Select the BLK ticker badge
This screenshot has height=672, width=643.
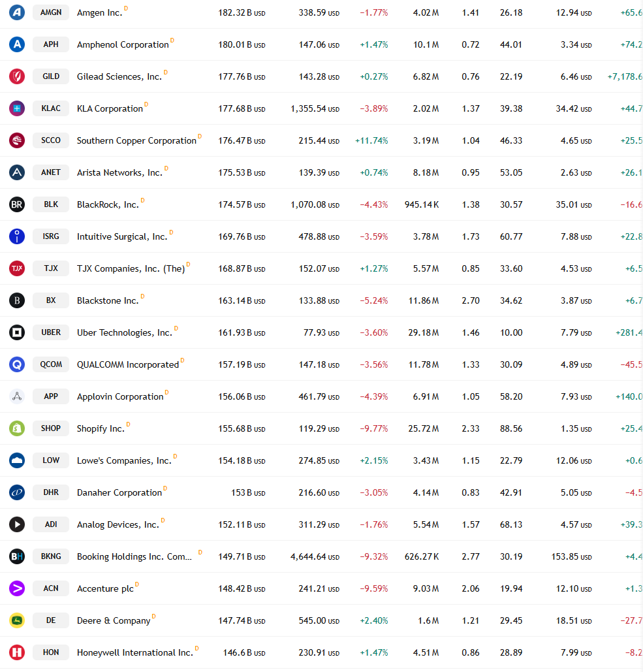pyautogui.click(x=51, y=204)
